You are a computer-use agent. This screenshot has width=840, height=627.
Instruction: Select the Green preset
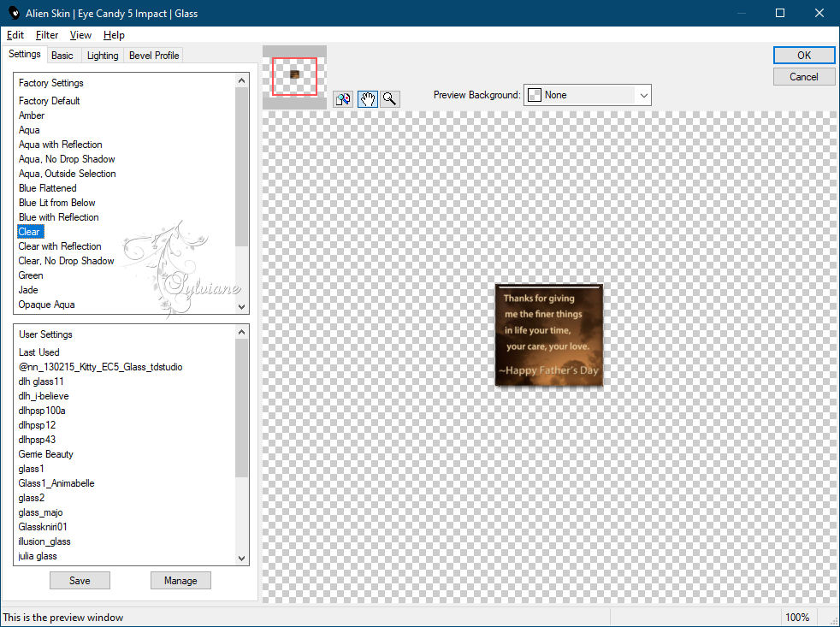click(x=31, y=275)
